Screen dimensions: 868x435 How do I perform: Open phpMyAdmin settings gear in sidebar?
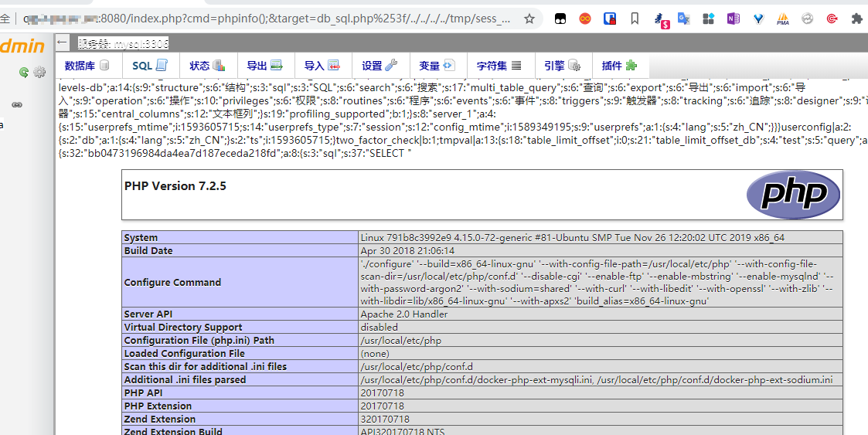39,73
